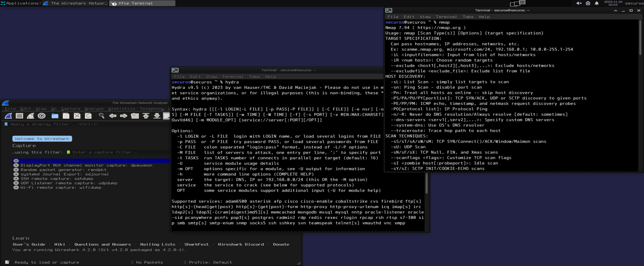This screenshot has width=644, height=266.
Task: Open Wireshark Statistics menu
Action: (x=122, y=109)
